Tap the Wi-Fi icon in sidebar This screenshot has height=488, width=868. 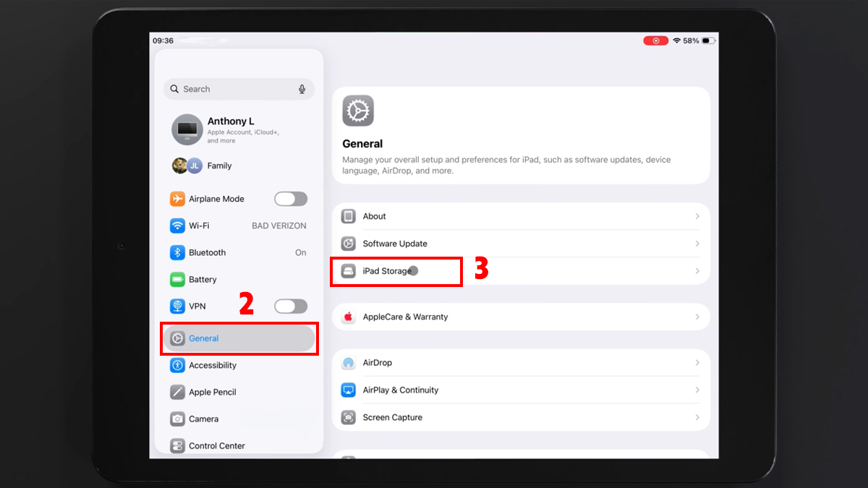click(177, 226)
